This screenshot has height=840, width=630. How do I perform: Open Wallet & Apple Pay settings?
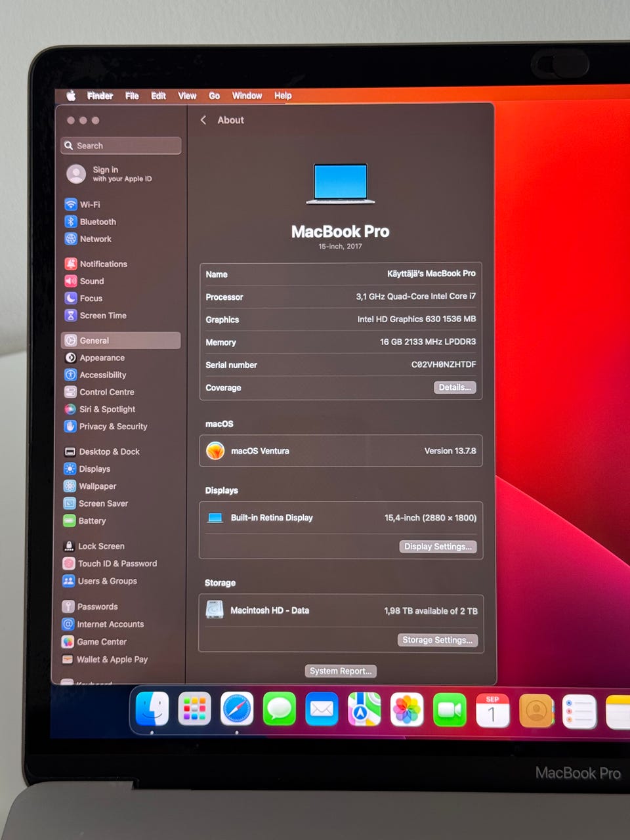tap(104, 660)
